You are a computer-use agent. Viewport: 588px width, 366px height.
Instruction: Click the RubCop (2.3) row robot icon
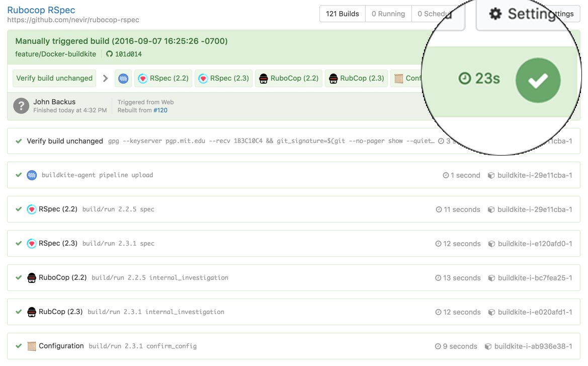[x=32, y=312]
